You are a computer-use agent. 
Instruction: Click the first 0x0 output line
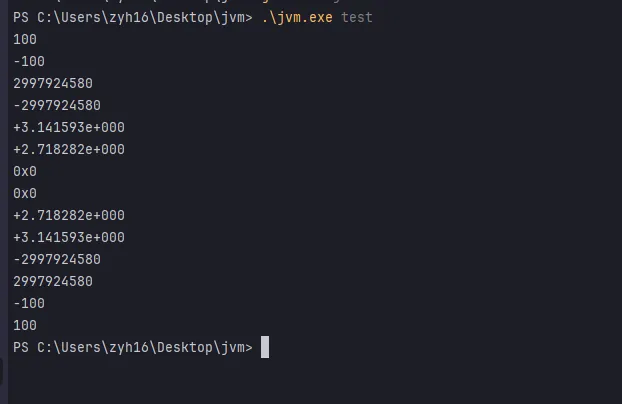pyautogui.click(x=25, y=171)
